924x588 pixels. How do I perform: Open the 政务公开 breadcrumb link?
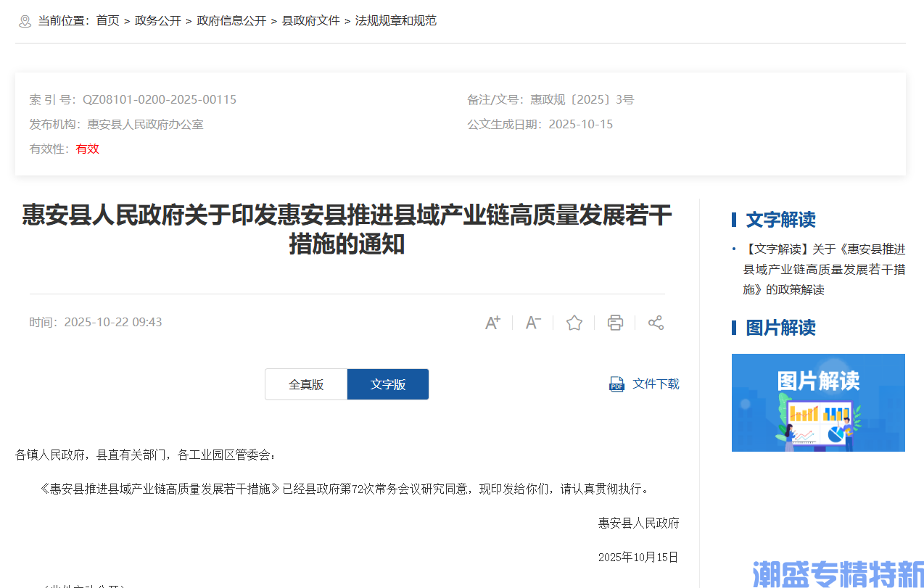(x=157, y=20)
